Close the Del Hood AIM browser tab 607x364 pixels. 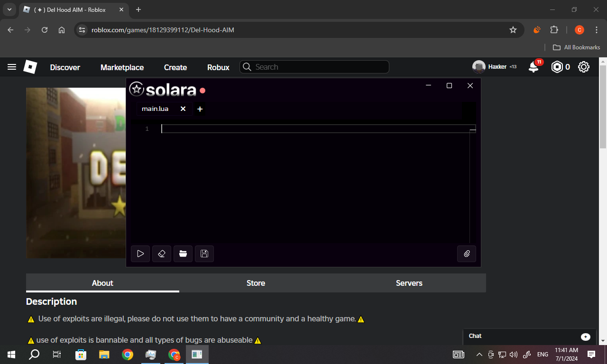tap(122, 9)
